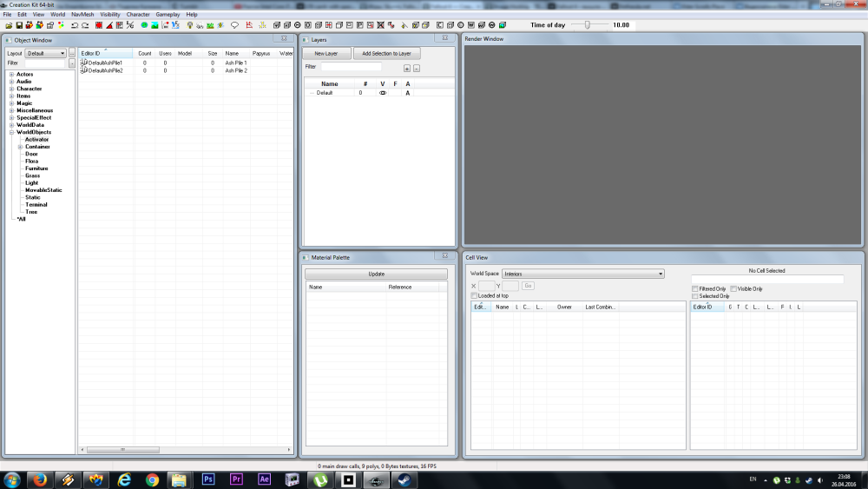
Task: Click the Time of day slider handle
Action: pyautogui.click(x=588, y=25)
